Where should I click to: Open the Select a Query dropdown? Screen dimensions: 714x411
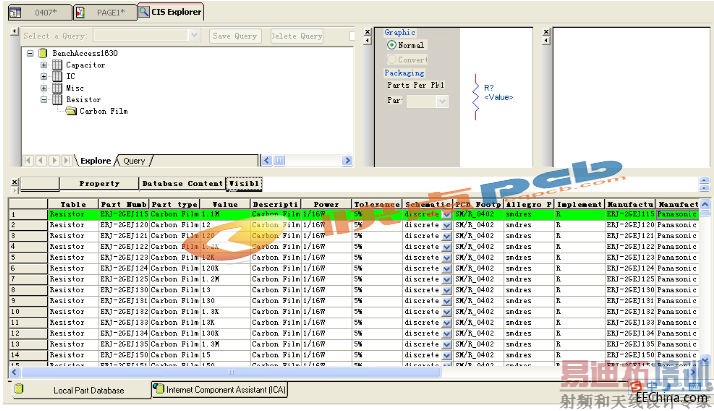[194, 36]
